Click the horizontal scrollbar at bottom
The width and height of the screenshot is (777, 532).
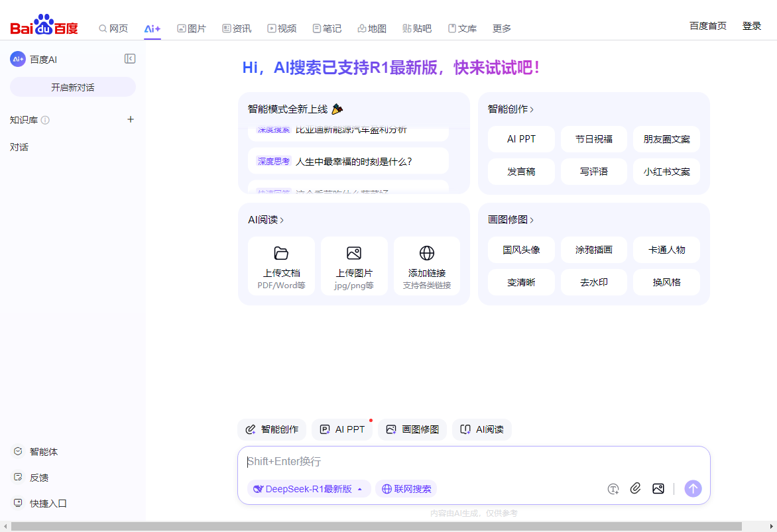377,527
